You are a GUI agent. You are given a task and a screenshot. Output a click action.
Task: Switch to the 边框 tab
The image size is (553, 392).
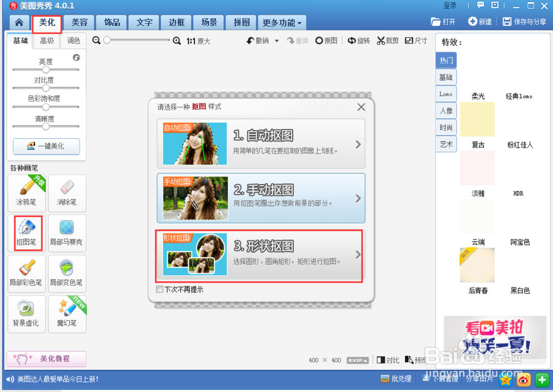(177, 23)
